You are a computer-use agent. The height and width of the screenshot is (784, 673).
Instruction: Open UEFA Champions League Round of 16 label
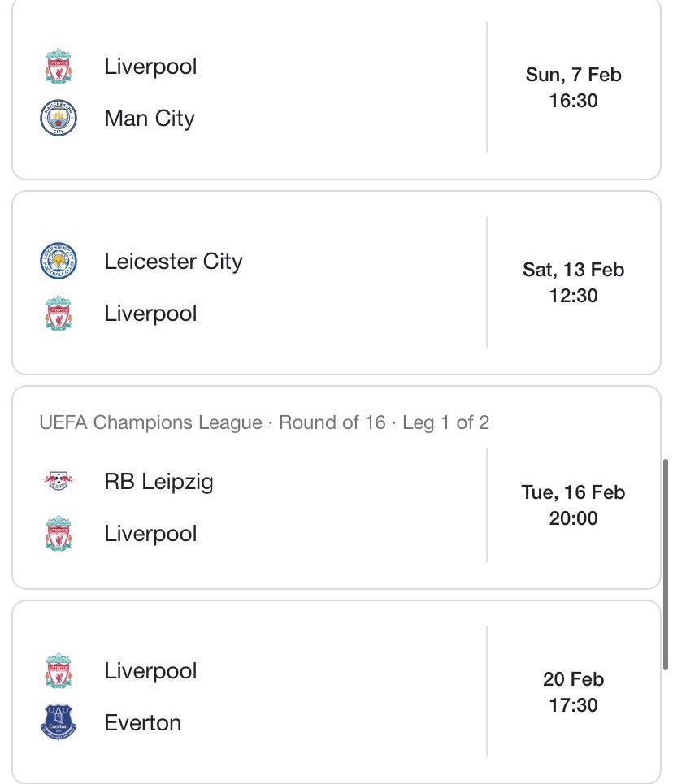point(264,422)
